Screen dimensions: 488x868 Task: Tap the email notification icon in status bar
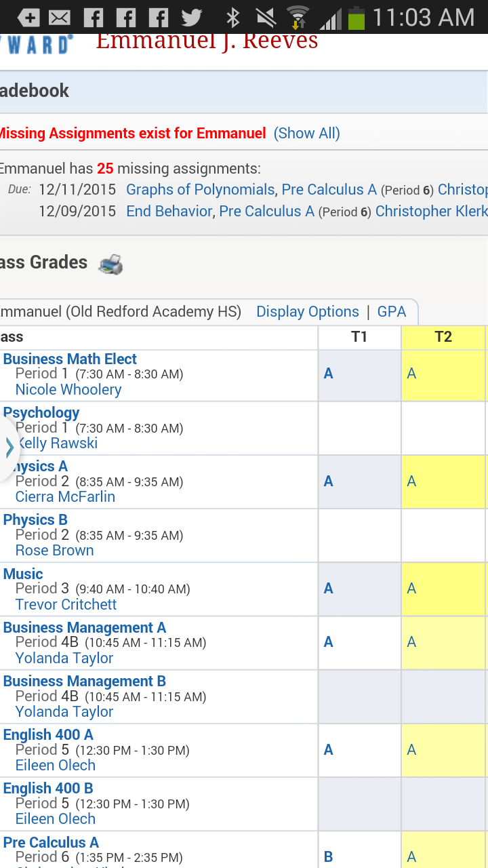coord(60,18)
